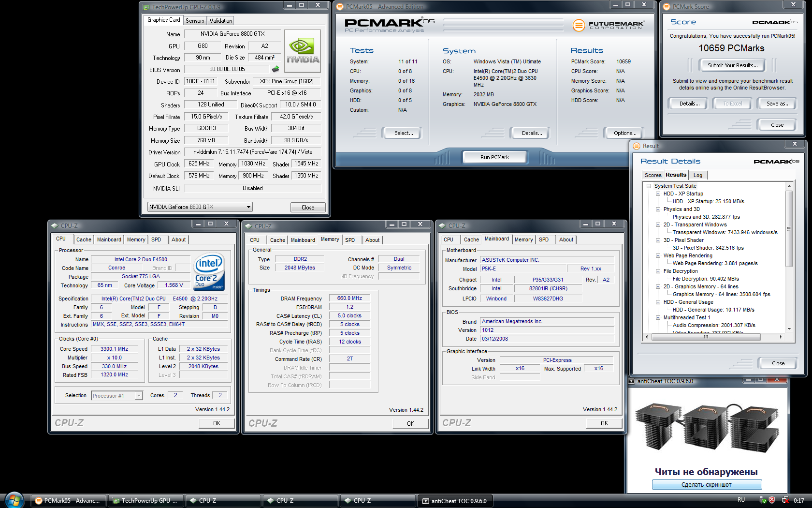812x508 pixels.
Task: Click OK in the left CPU-Z window
Action: (x=217, y=423)
